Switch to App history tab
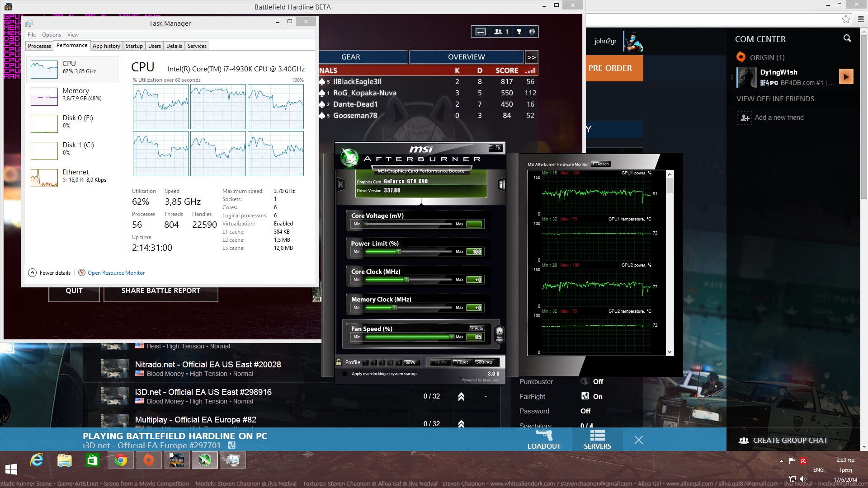868x488 pixels. pos(106,46)
